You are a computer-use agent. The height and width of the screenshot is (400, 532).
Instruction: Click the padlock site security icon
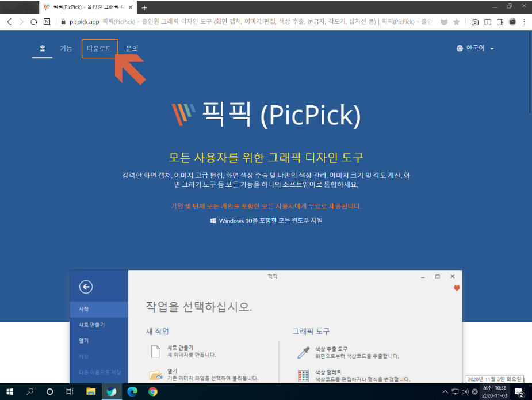63,22
